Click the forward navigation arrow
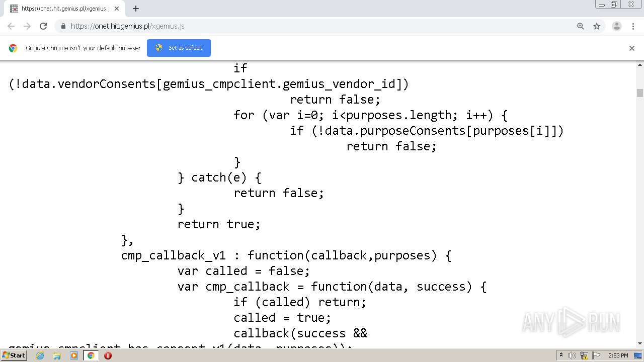The image size is (644, 362). tap(27, 26)
